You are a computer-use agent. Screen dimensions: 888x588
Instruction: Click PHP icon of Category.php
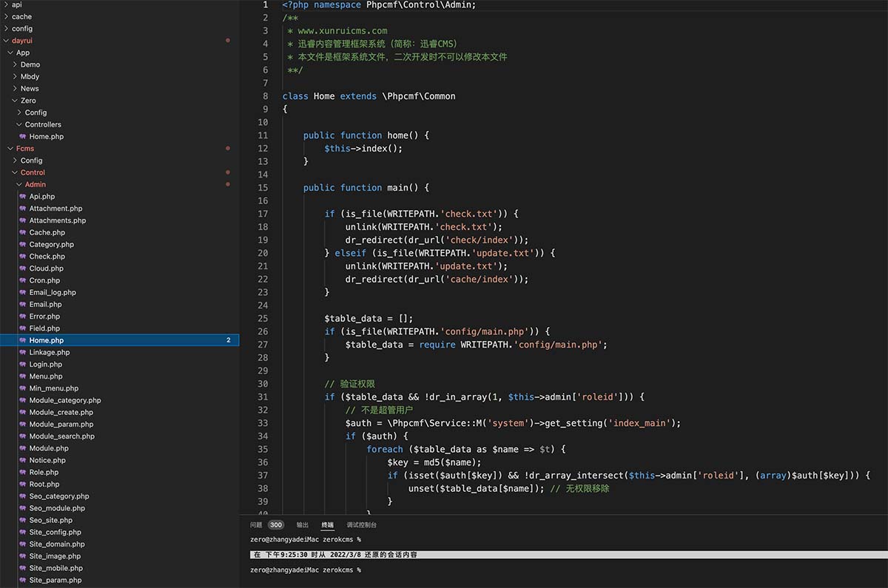23,244
